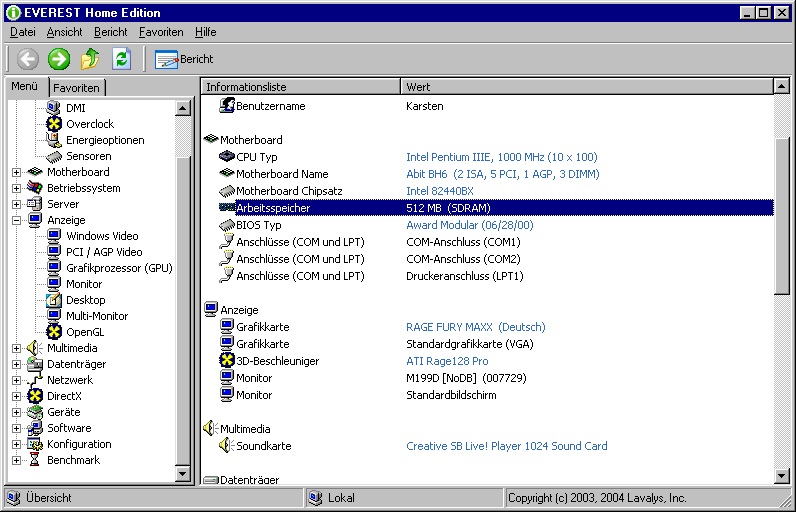The image size is (796, 512).
Task: Open the Bericht report toolbar button
Action: [x=184, y=59]
